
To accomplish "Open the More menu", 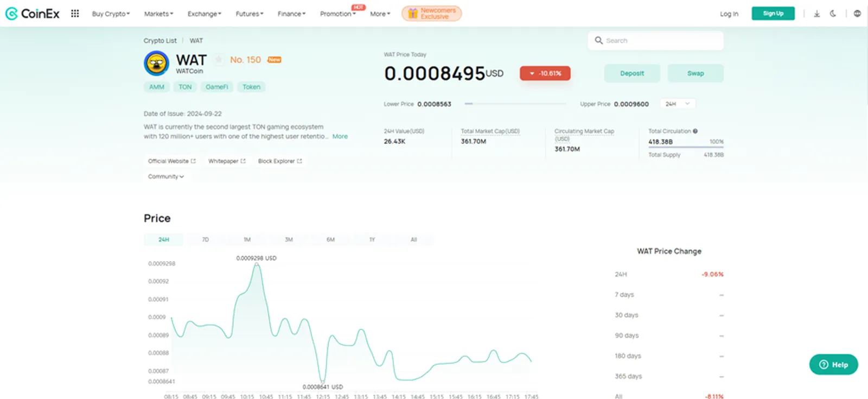I will pos(380,14).
